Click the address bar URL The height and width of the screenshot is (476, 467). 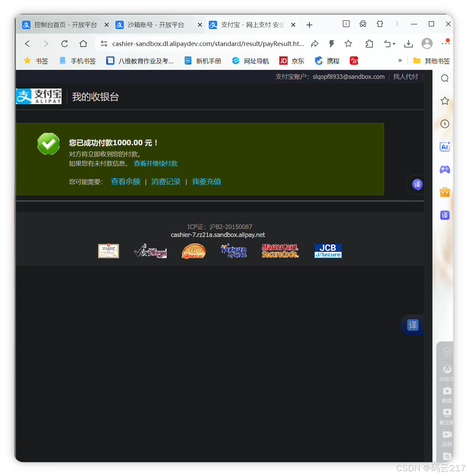click(208, 44)
